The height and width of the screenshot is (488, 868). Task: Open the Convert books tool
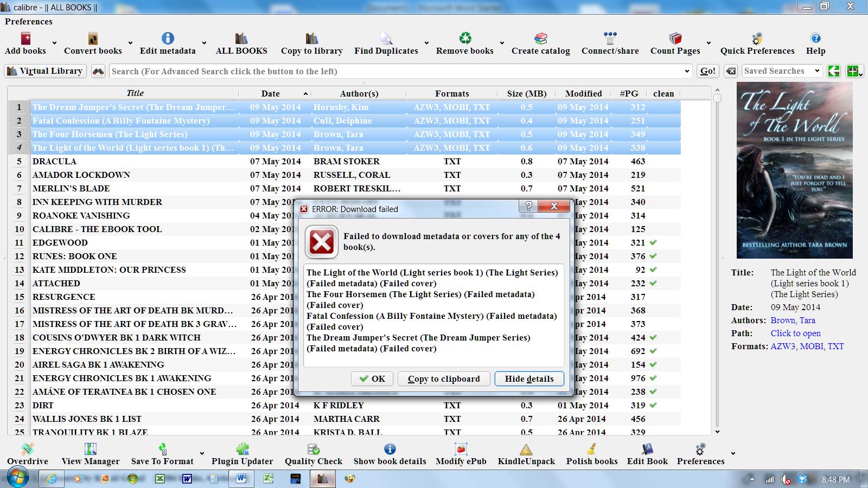pos(93,38)
